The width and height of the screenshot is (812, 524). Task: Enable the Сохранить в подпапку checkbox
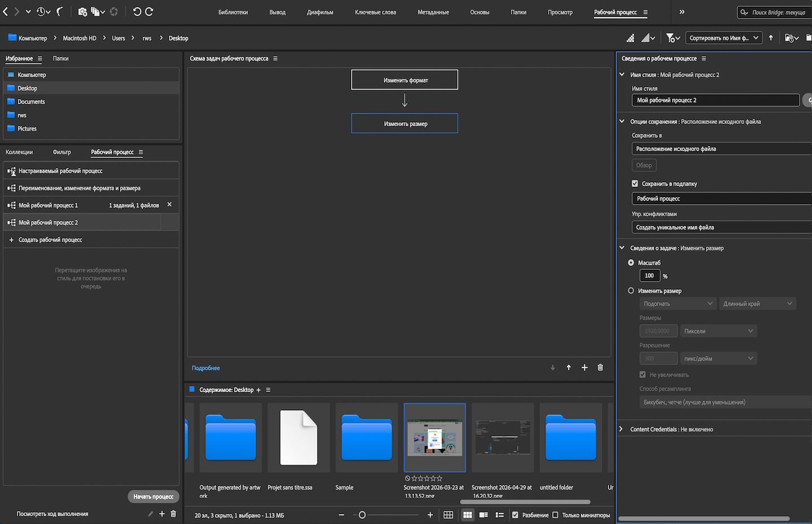pyautogui.click(x=635, y=184)
